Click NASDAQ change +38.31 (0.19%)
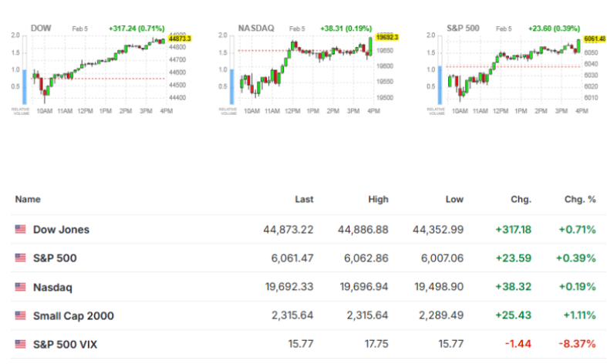Viewport: 607px width, 364px height. click(346, 29)
